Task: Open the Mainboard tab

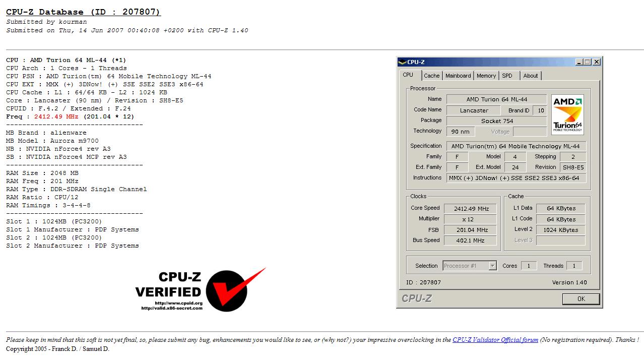Action: (458, 76)
